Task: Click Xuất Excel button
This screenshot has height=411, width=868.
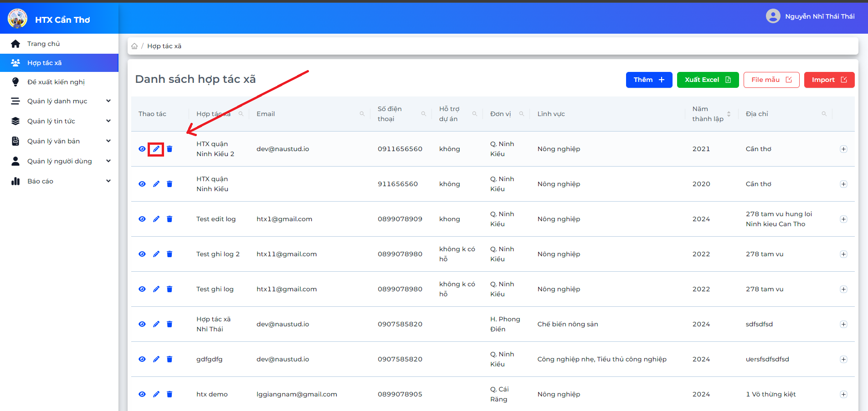Action: tap(708, 80)
